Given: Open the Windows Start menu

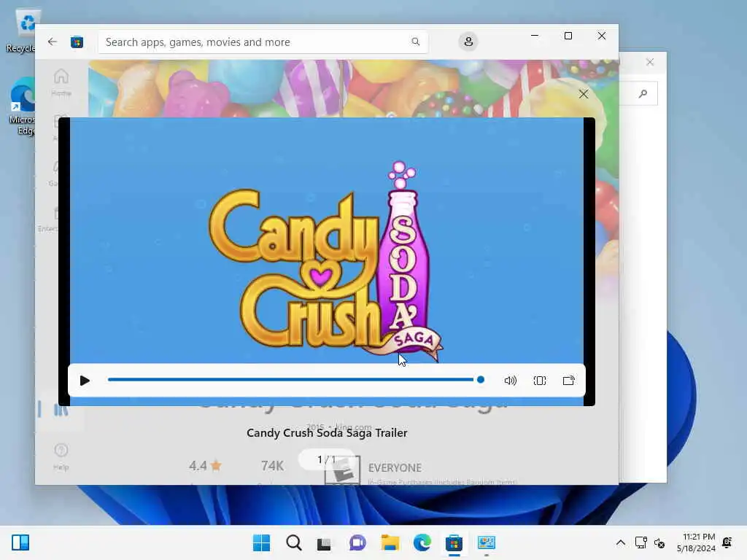Looking at the screenshot, I should pyautogui.click(x=261, y=542).
